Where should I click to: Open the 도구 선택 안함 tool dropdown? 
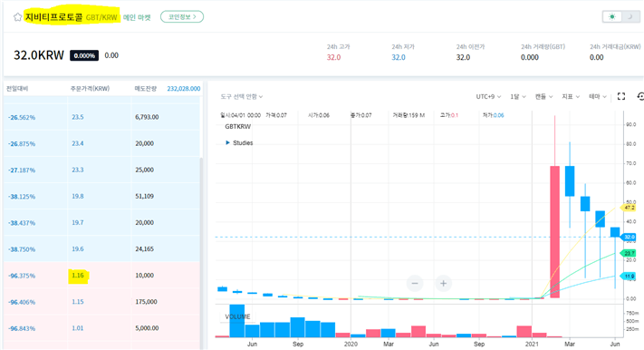(x=242, y=97)
